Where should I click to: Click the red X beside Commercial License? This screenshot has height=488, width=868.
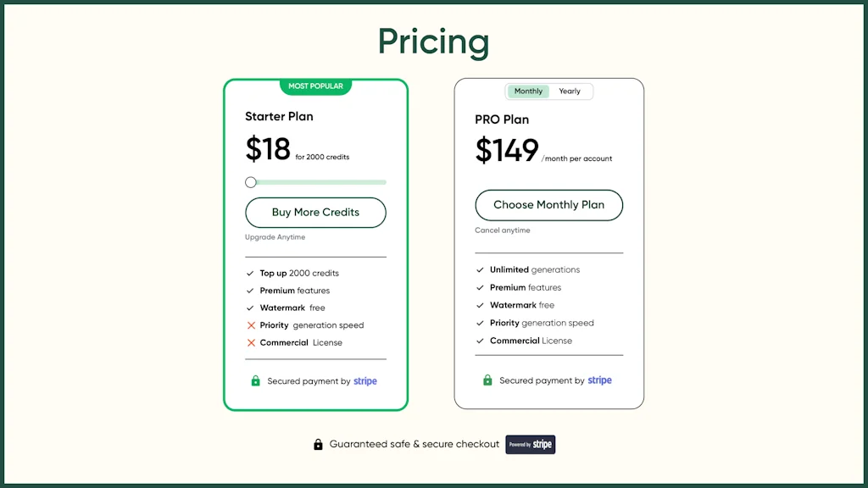pos(251,343)
